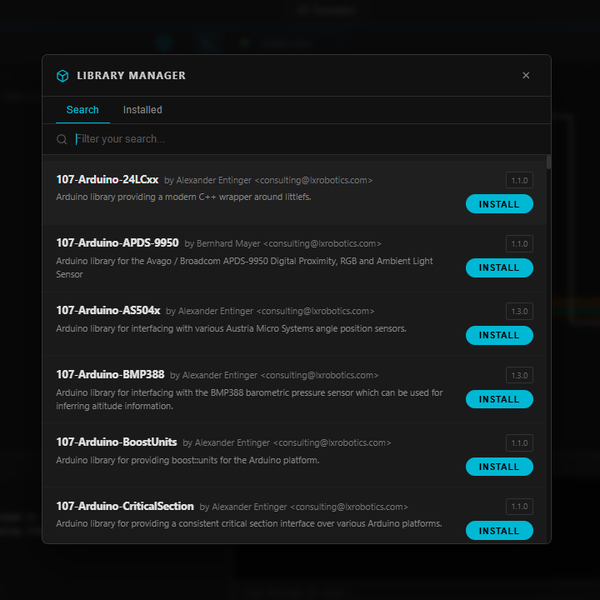Click the Library Manager cube icon

[x=62, y=76]
